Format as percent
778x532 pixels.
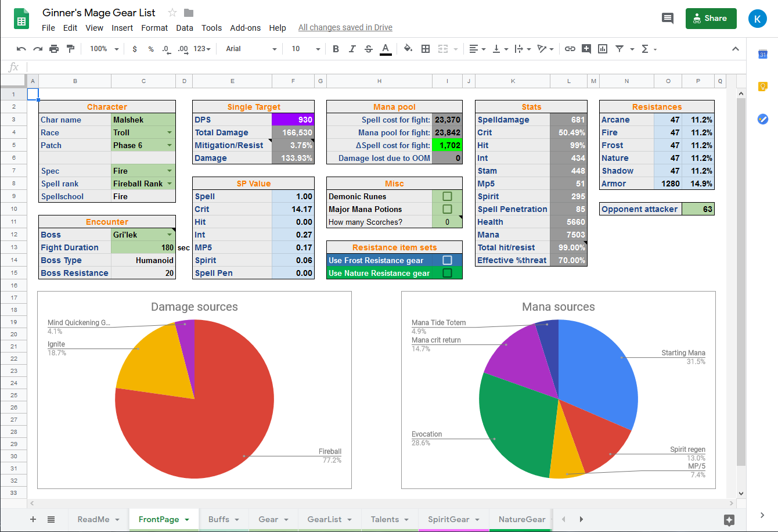pos(151,49)
